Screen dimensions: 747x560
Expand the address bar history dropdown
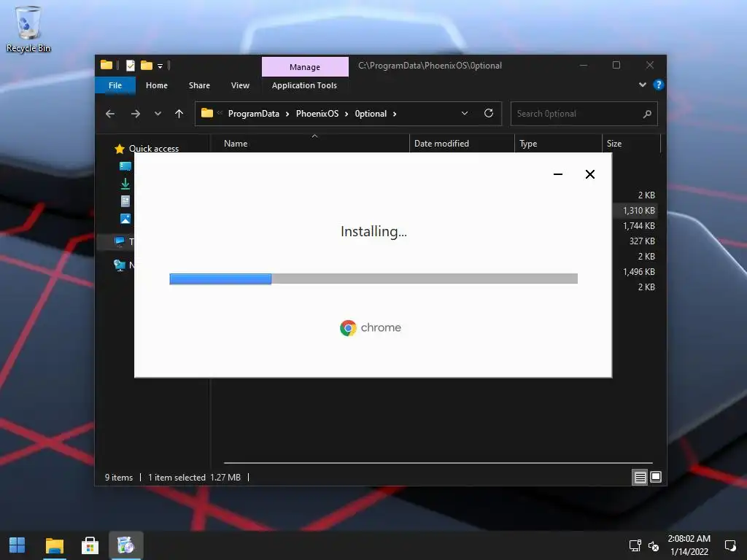click(x=465, y=113)
